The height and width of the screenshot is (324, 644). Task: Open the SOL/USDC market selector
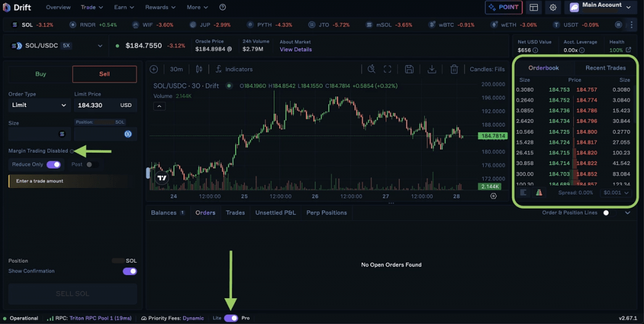[57, 46]
